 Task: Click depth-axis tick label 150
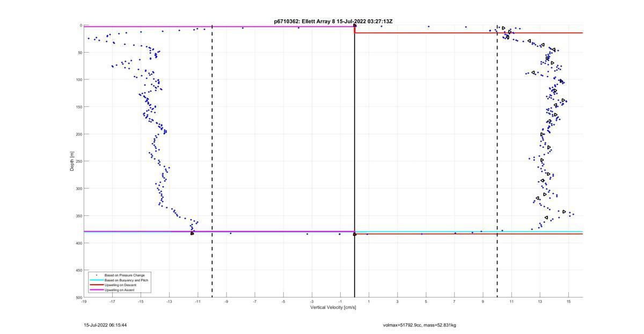[x=78, y=107]
